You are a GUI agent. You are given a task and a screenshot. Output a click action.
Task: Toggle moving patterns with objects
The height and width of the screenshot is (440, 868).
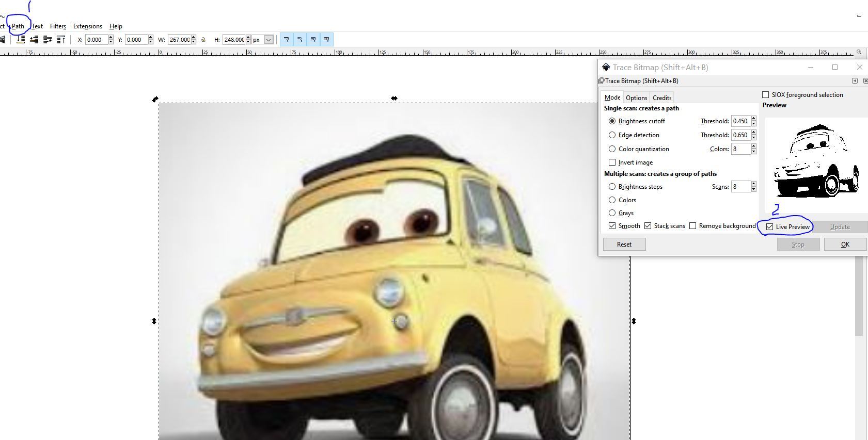point(327,40)
